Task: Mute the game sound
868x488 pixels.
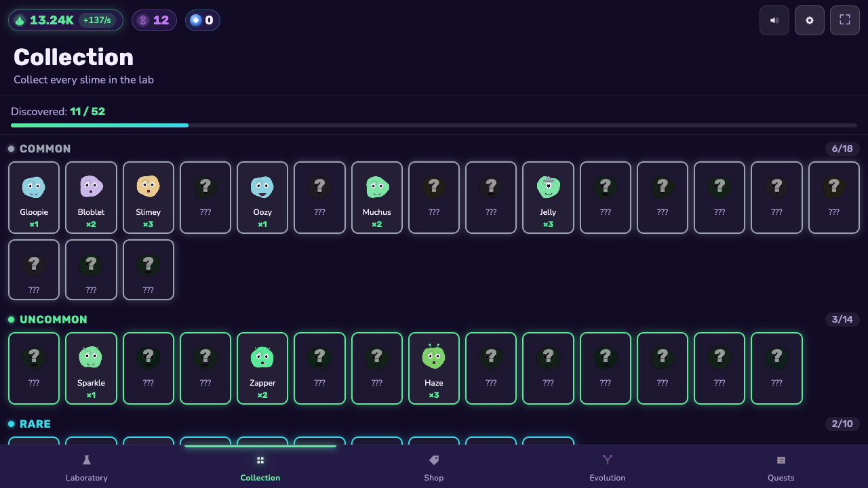Action: coord(774,20)
